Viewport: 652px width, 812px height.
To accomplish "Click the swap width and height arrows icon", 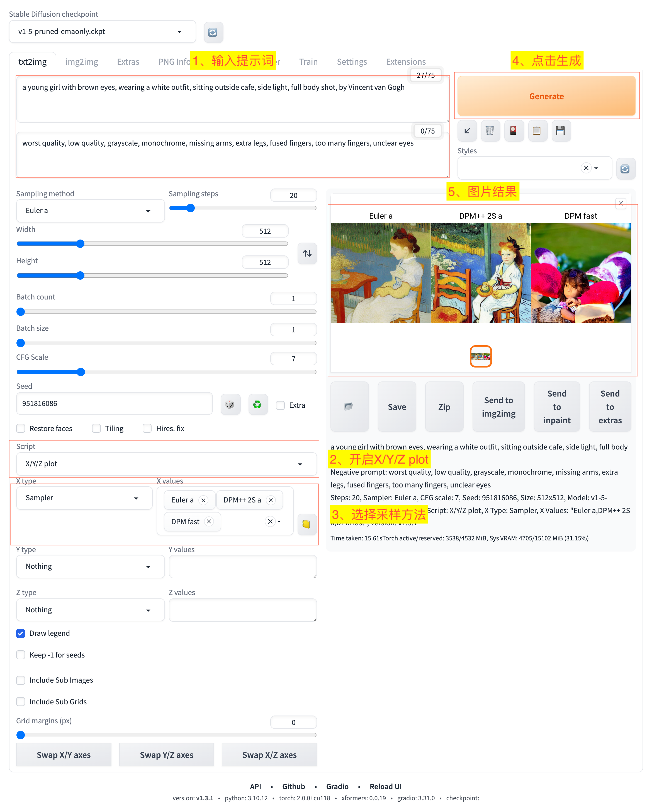I will (x=307, y=253).
